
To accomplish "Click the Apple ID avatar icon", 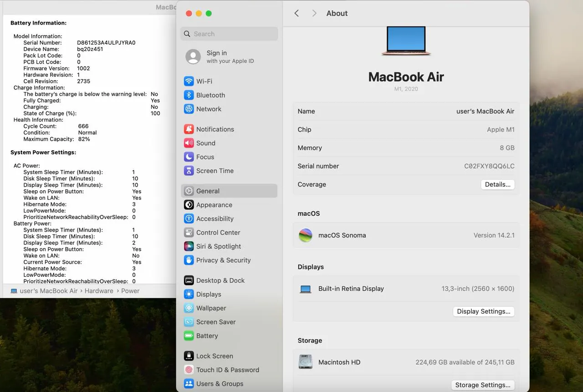I will click(193, 57).
